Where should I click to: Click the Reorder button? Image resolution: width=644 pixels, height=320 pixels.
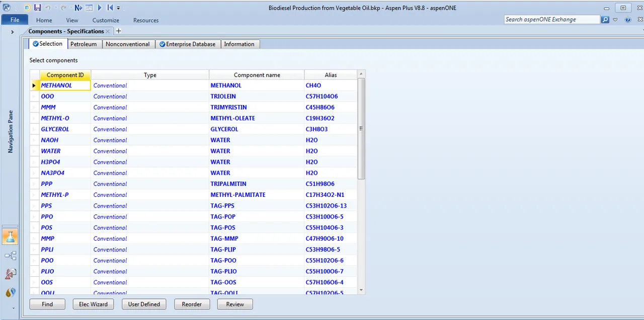(x=192, y=304)
